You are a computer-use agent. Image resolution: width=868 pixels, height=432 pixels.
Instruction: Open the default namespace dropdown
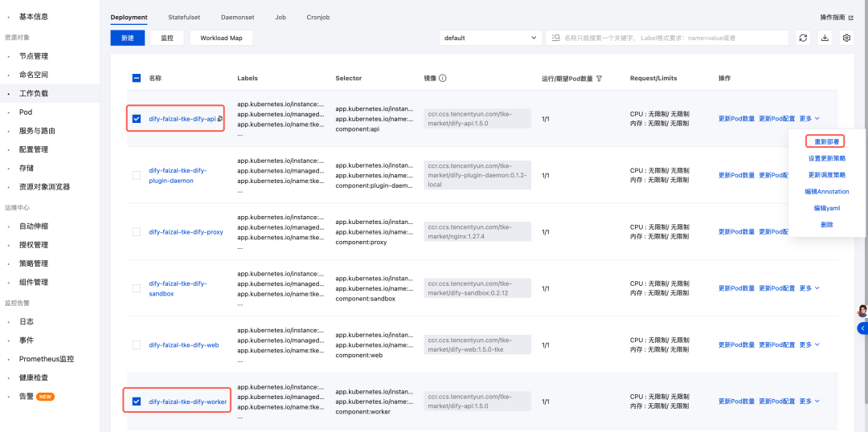pos(490,38)
